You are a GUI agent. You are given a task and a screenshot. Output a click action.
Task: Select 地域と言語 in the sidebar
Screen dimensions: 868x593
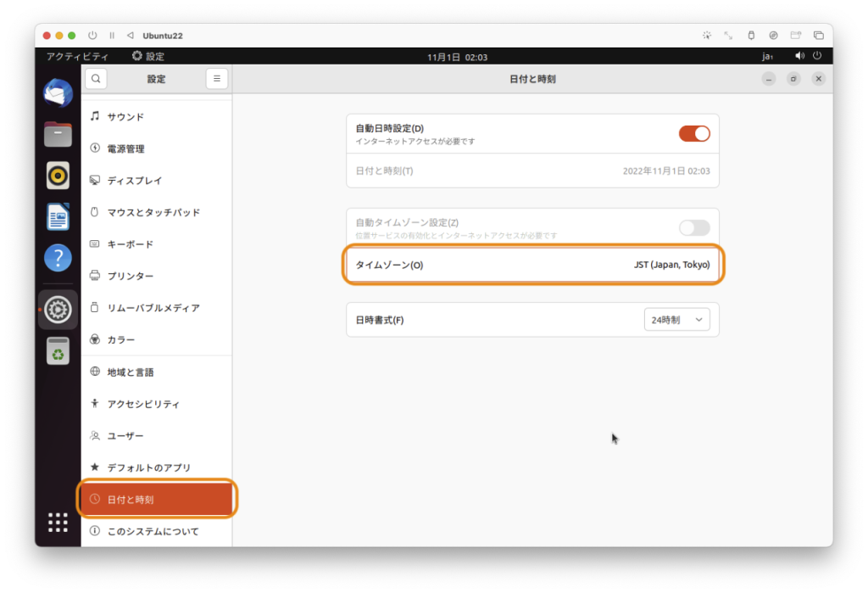pos(157,372)
